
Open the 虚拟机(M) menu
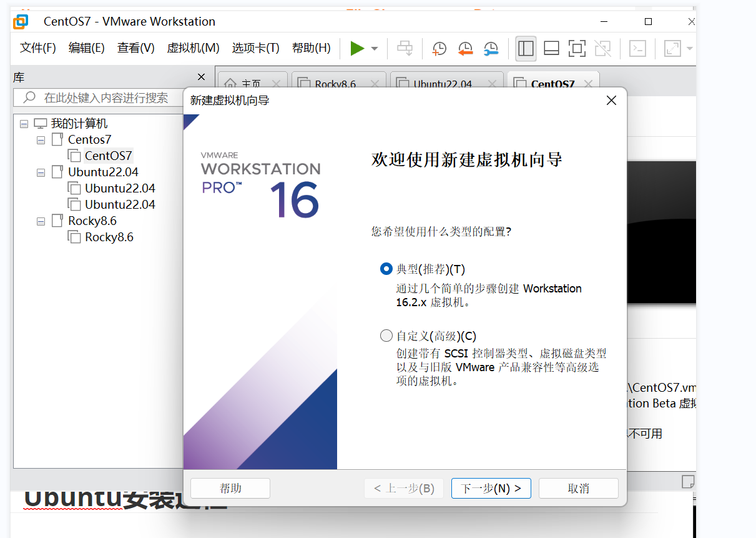[194, 48]
